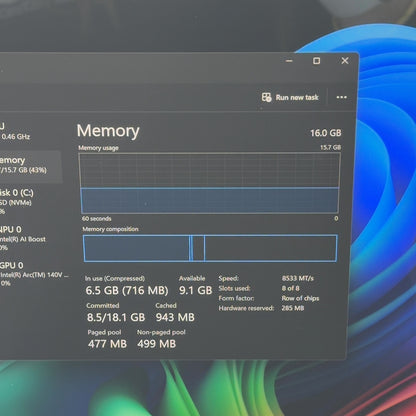Click the Memory heading text
Image resolution: width=416 pixels, height=416 pixels.
(108, 131)
